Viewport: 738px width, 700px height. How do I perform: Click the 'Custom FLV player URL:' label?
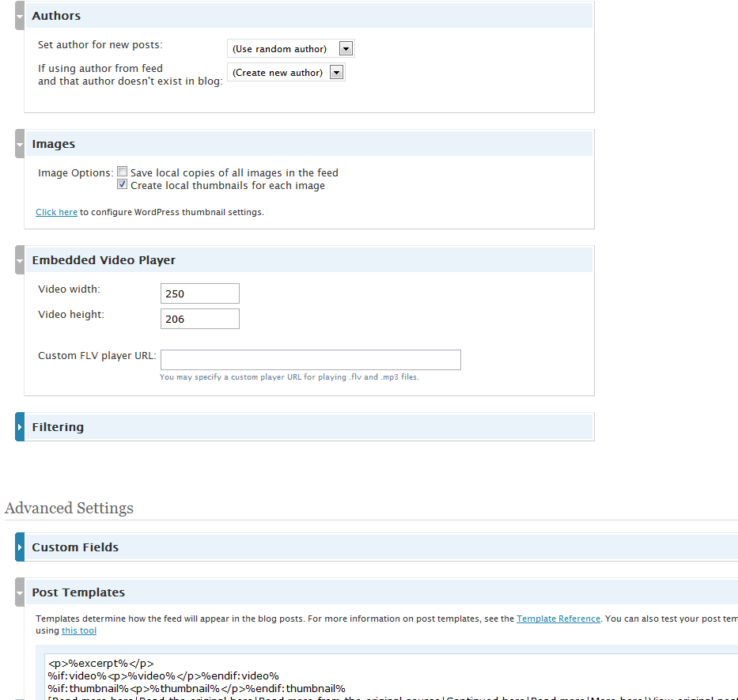97,356
